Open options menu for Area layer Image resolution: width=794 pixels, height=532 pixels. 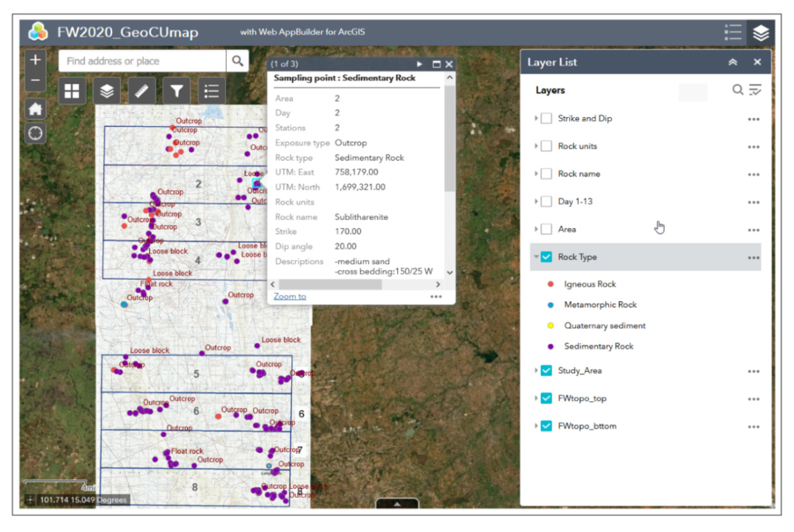[x=753, y=230]
